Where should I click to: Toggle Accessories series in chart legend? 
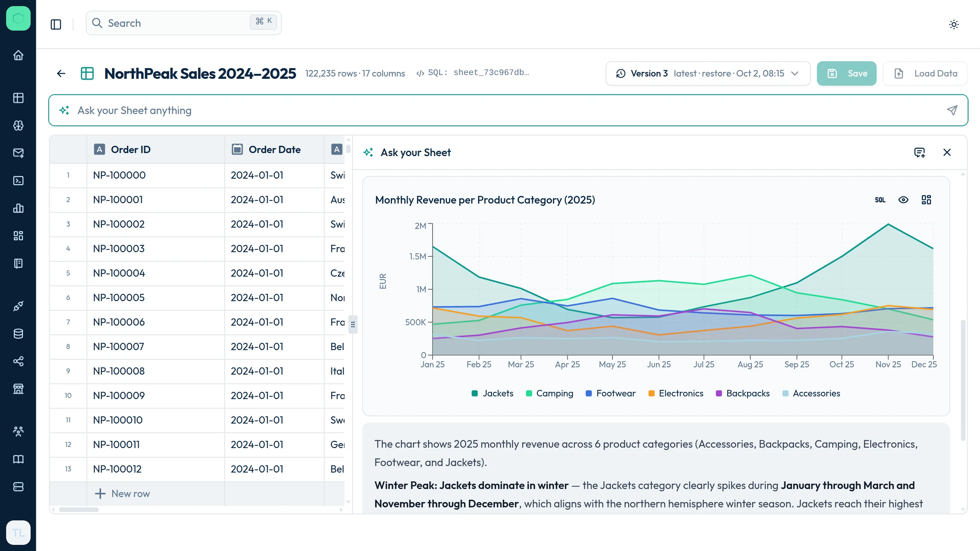click(x=811, y=393)
